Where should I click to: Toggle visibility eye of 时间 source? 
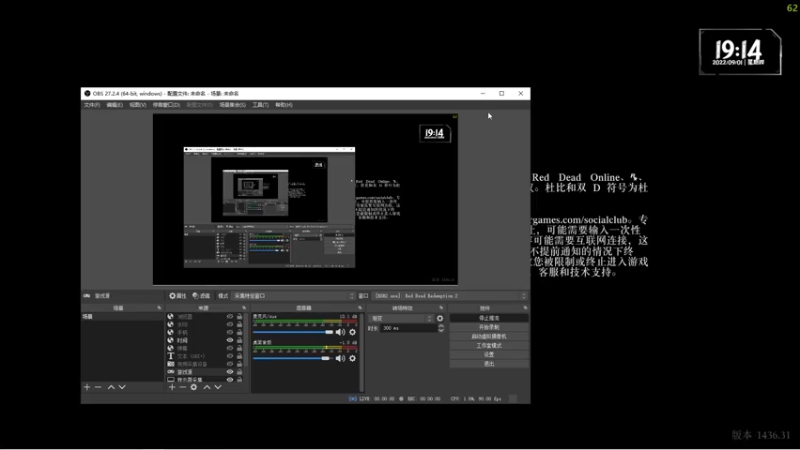230,340
